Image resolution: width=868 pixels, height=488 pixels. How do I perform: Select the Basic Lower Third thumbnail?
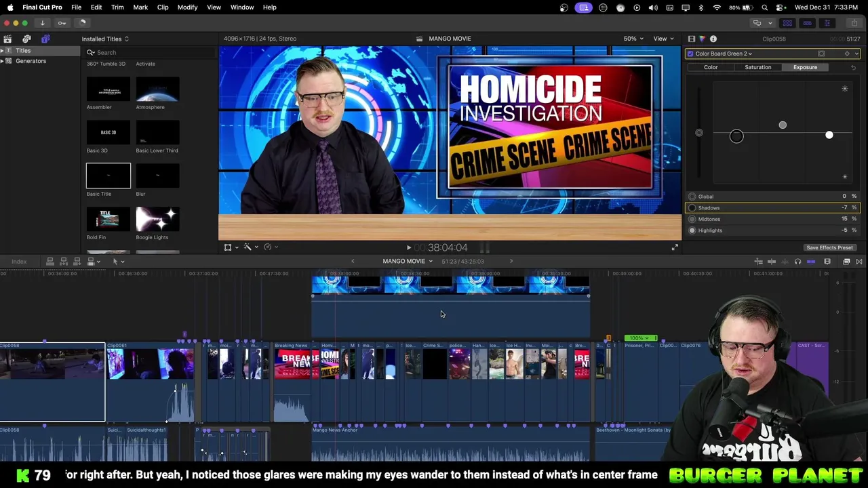coord(157,132)
